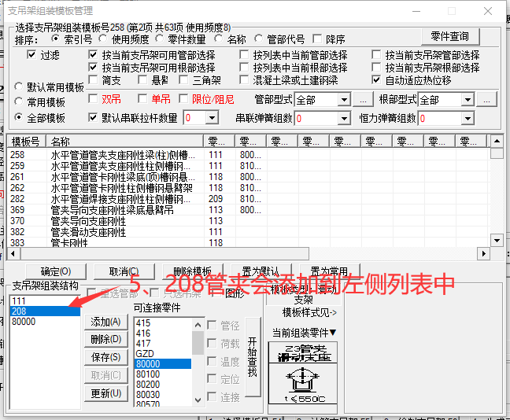
Task: Click the 名称 column header
Action: click(x=124, y=142)
